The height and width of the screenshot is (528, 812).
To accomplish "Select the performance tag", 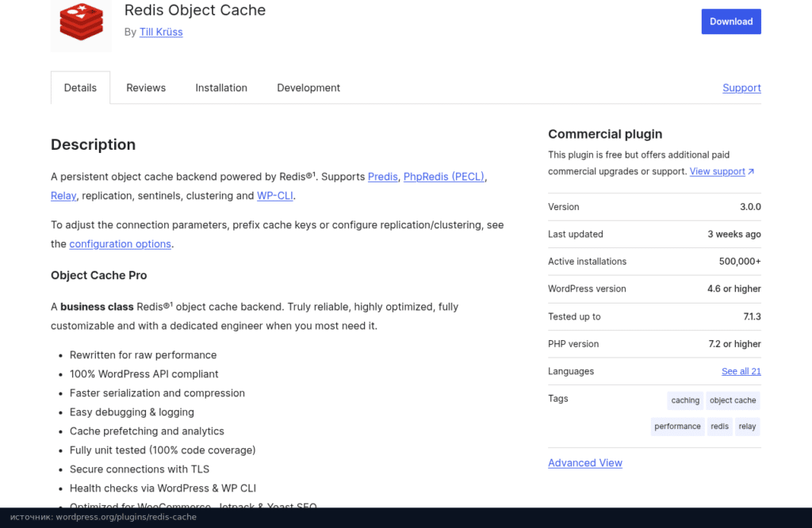I will point(677,427).
